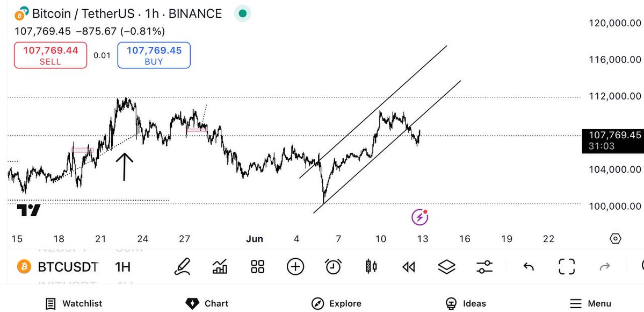The height and width of the screenshot is (312, 644).
Task: Change chart type via candlestick icon
Action: [371, 267]
